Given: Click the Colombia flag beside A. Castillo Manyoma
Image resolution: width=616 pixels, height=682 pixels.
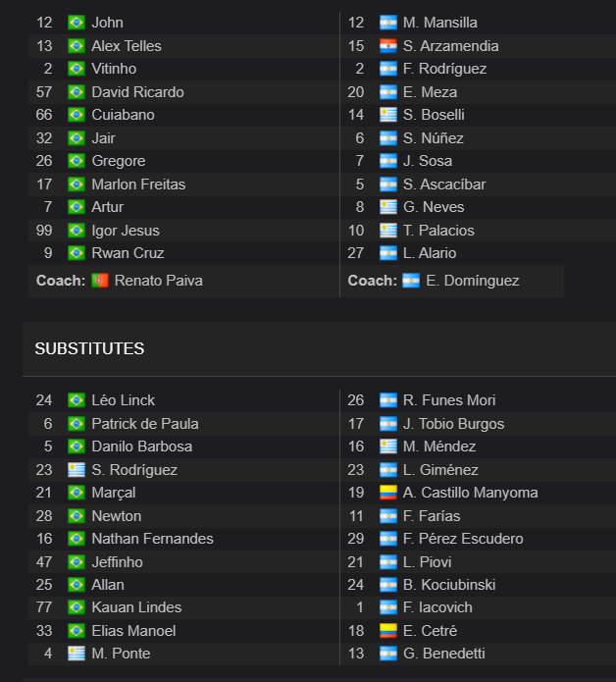Looking at the screenshot, I should point(387,493).
